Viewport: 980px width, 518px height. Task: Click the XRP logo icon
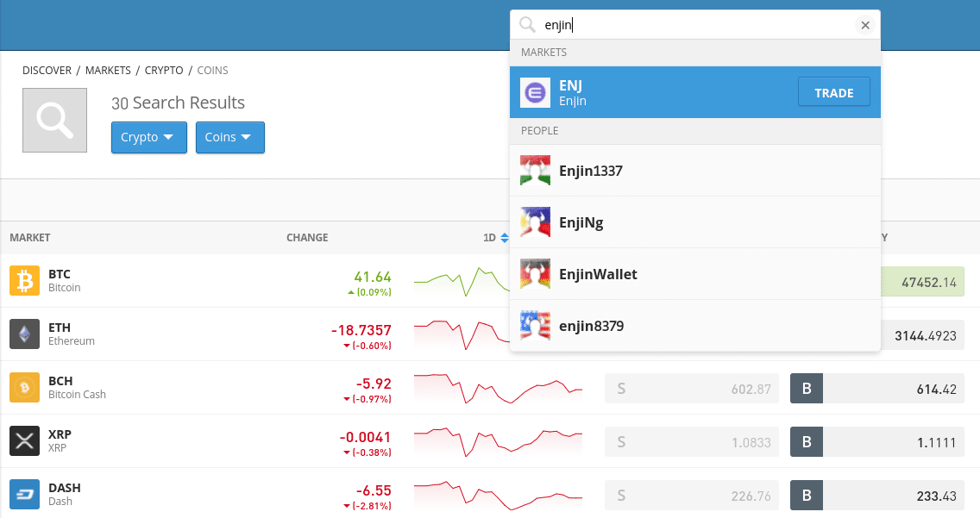click(x=24, y=441)
